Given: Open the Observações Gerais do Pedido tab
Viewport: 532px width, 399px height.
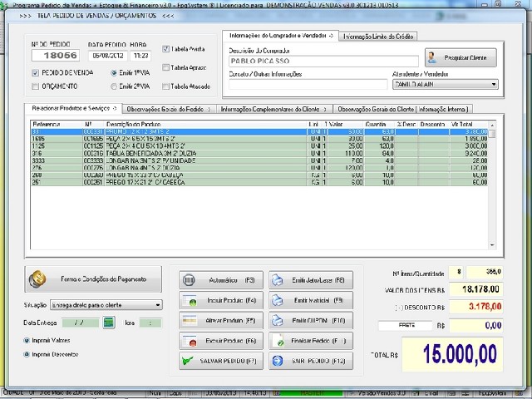Looking at the screenshot, I should click(169, 108).
